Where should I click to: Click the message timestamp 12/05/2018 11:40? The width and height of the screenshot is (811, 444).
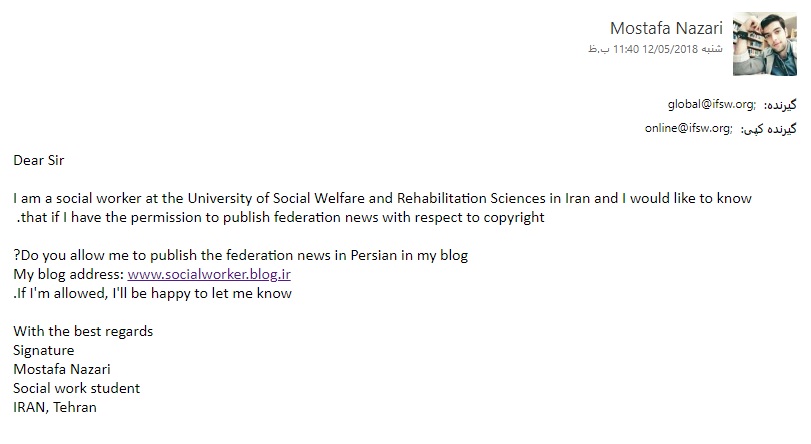(655, 49)
